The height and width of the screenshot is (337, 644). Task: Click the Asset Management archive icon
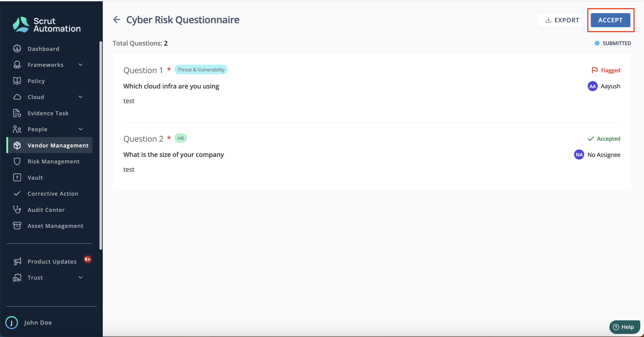pos(17,226)
